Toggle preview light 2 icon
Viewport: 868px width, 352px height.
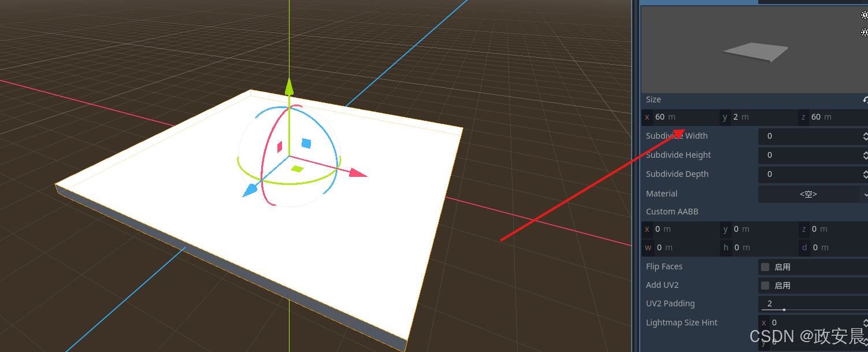pyautogui.click(x=865, y=32)
